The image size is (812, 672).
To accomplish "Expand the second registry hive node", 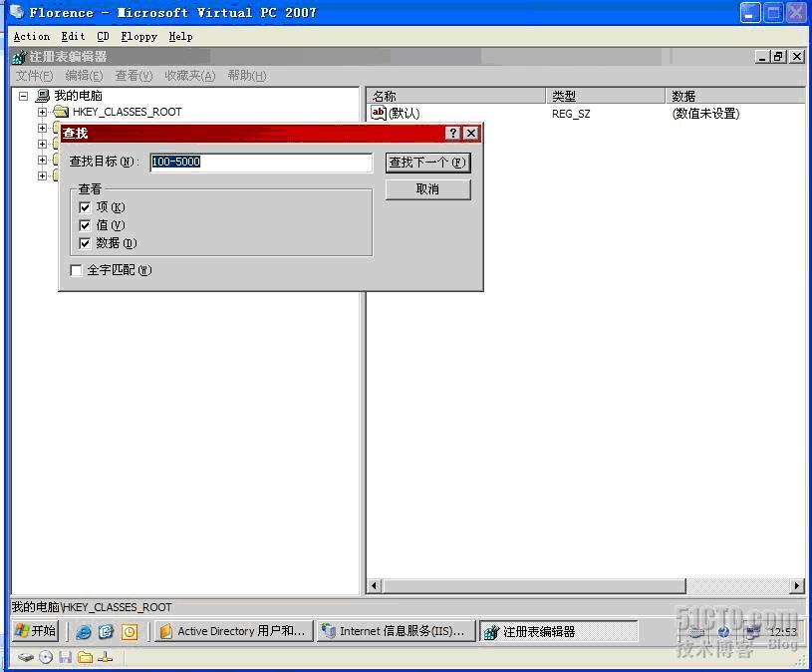I will coord(43,128).
